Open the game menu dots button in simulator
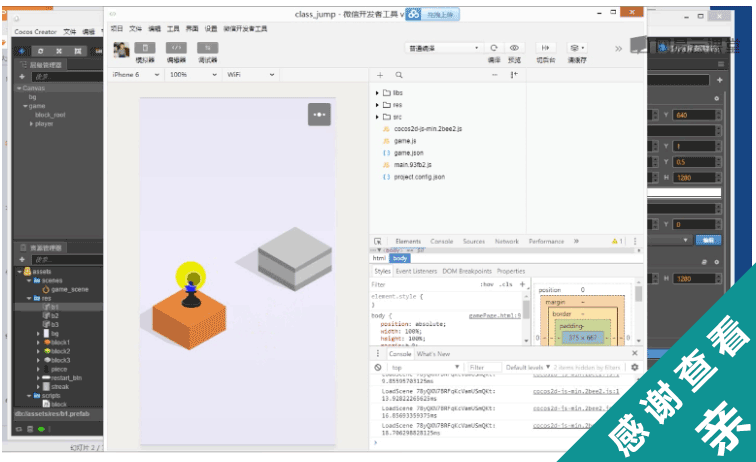The height and width of the screenshot is (462, 756). (x=319, y=114)
